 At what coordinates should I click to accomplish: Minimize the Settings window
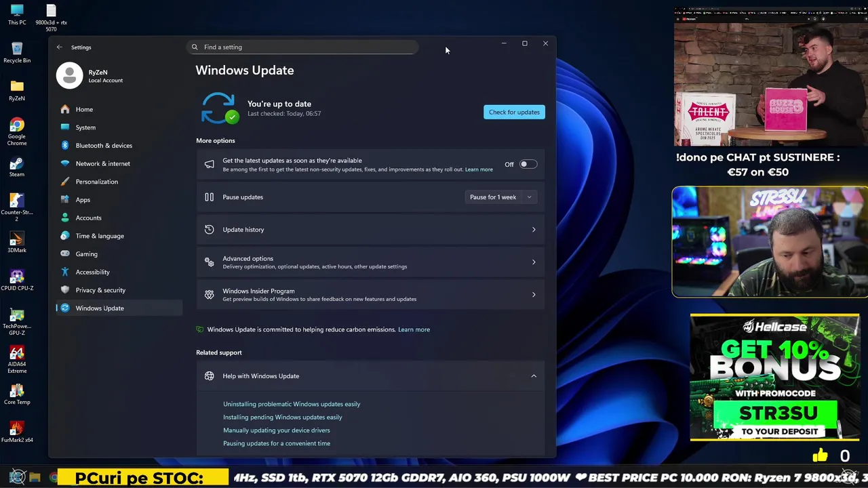click(x=504, y=43)
